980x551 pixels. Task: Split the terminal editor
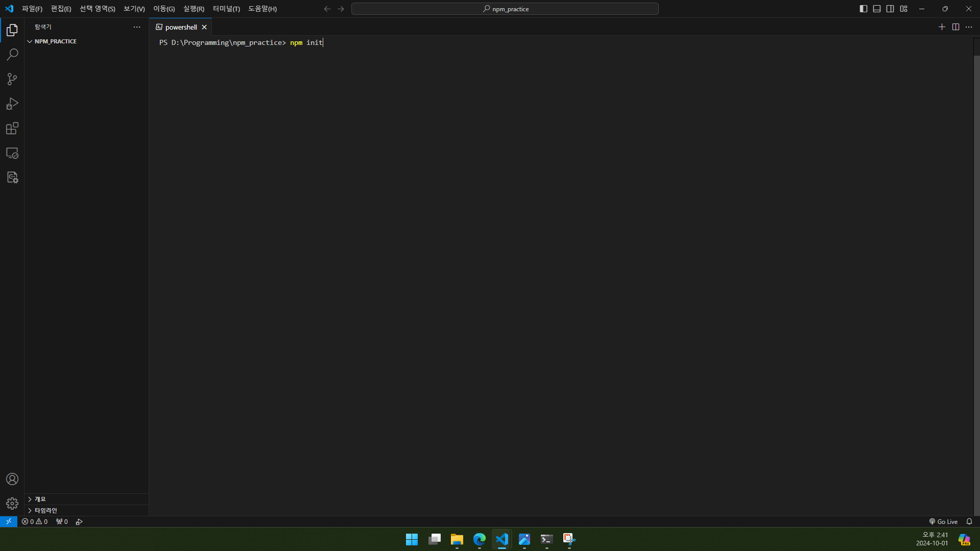tap(955, 27)
